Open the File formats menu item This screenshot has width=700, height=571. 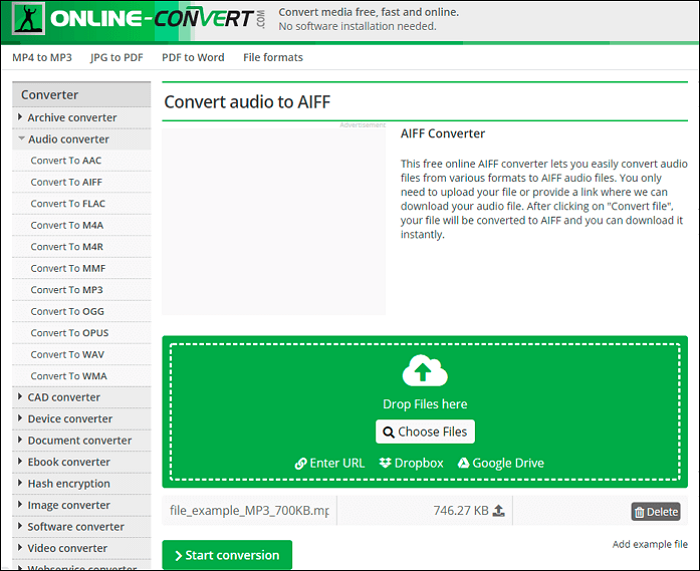click(x=273, y=58)
